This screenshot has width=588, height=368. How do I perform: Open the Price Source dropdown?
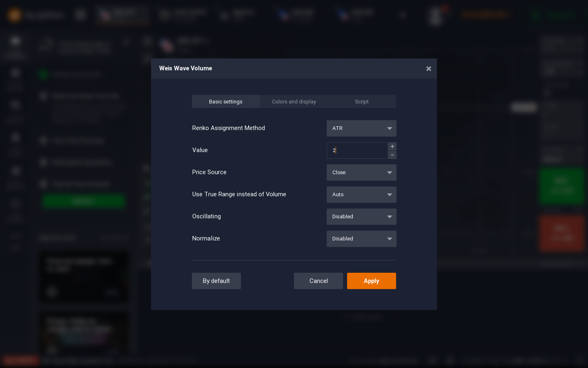tap(361, 173)
